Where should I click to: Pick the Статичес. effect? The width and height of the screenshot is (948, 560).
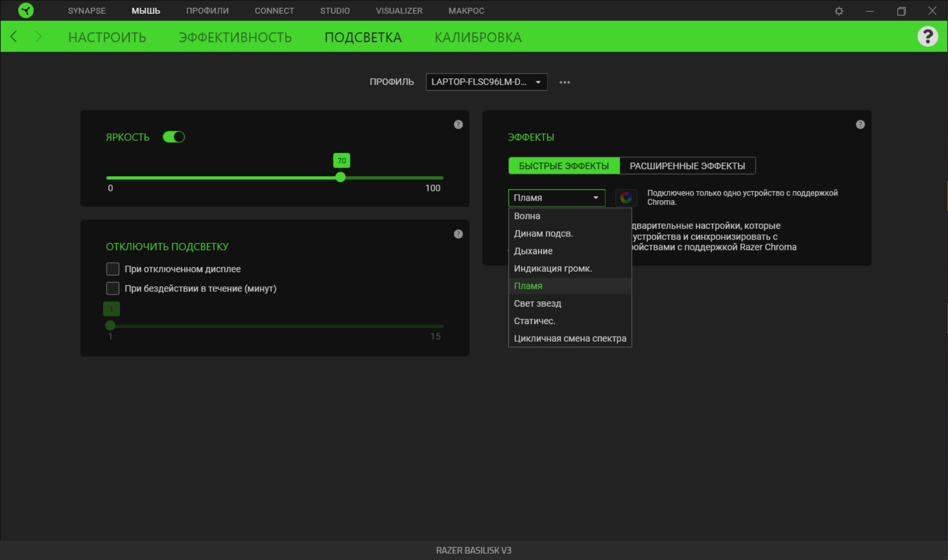point(570,321)
